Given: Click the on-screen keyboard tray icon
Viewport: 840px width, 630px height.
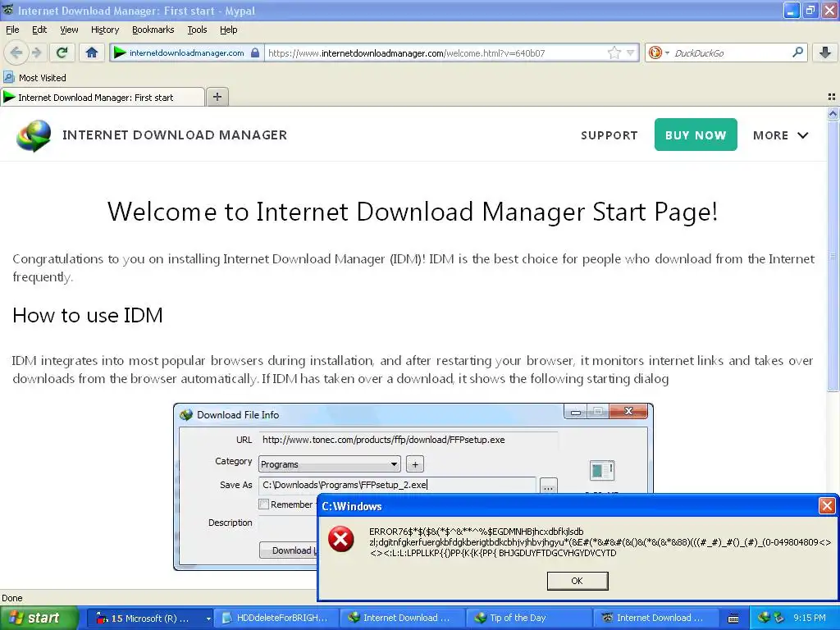Looking at the screenshot, I should (x=733, y=619).
